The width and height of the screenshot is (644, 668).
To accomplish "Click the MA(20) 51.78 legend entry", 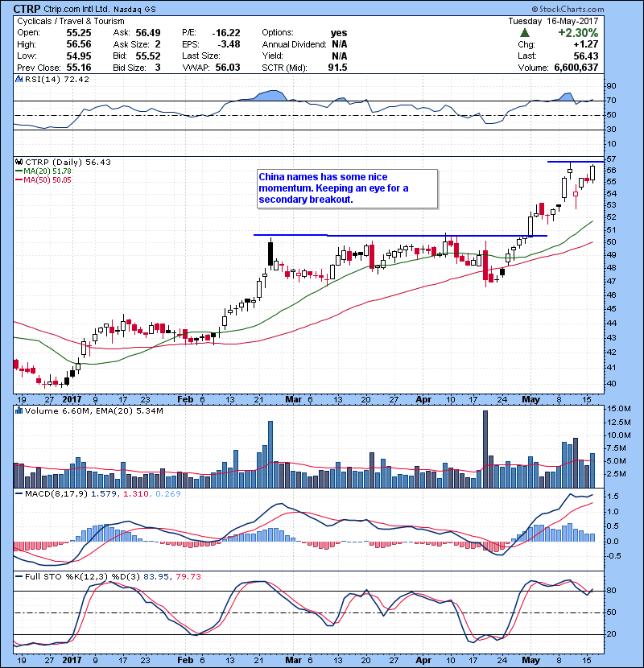I will 47,171.
